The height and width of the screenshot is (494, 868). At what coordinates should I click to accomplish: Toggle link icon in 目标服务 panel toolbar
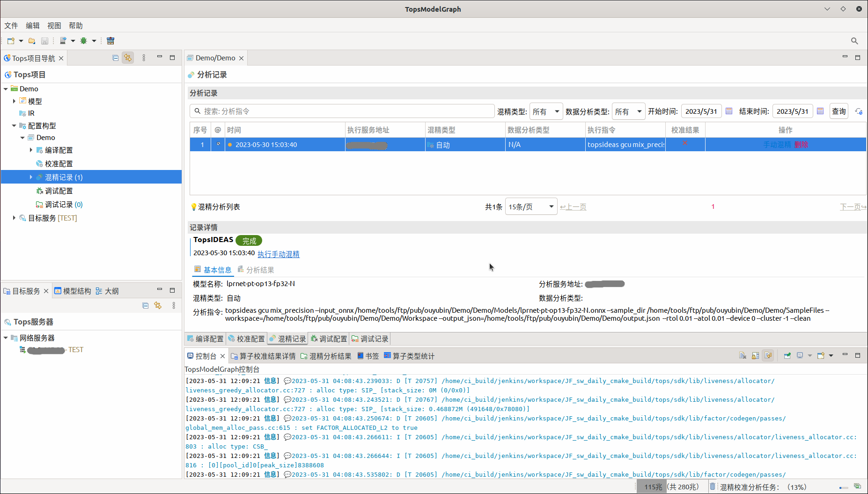click(x=158, y=305)
